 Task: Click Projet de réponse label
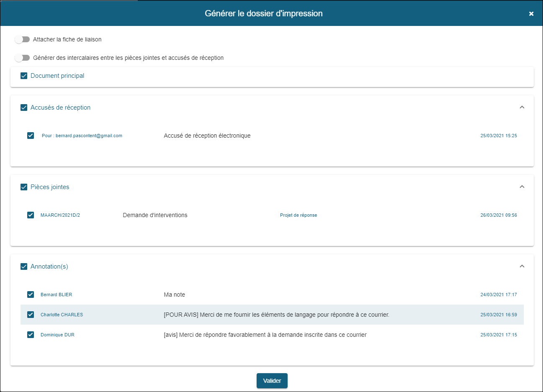click(x=298, y=215)
